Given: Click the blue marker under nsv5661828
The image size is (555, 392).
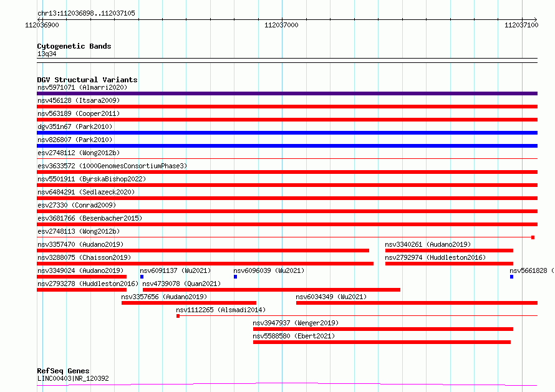Looking at the screenshot, I should (x=511, y=277).
